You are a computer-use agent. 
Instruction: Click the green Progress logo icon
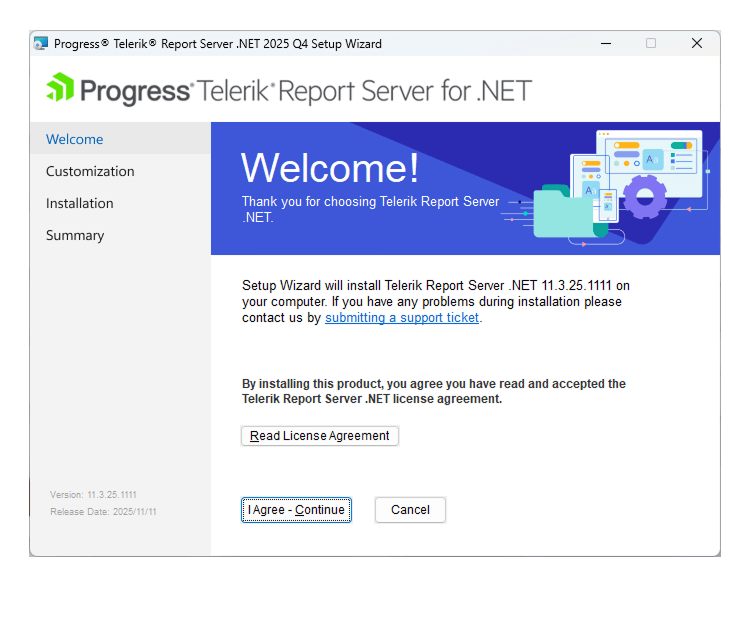click(60, 87)
